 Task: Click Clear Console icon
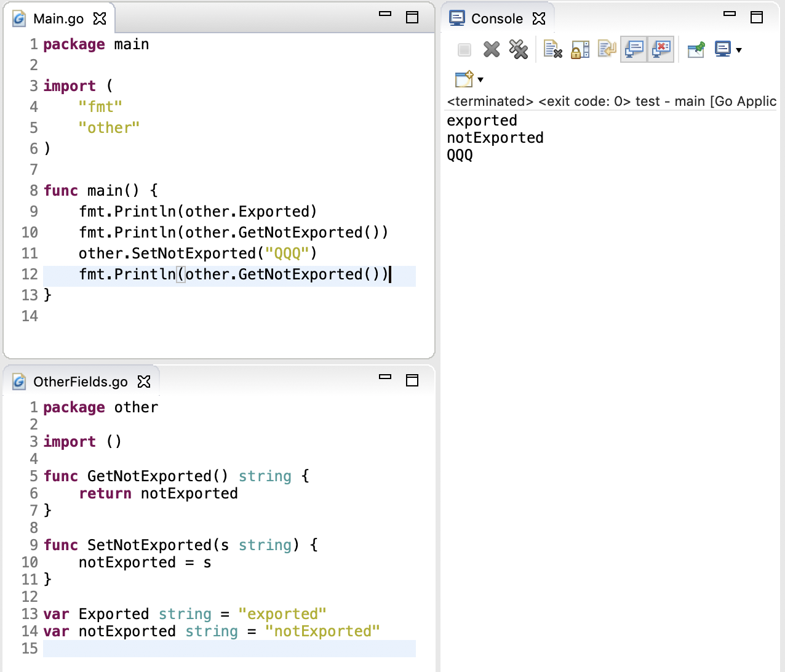[552, 49]
